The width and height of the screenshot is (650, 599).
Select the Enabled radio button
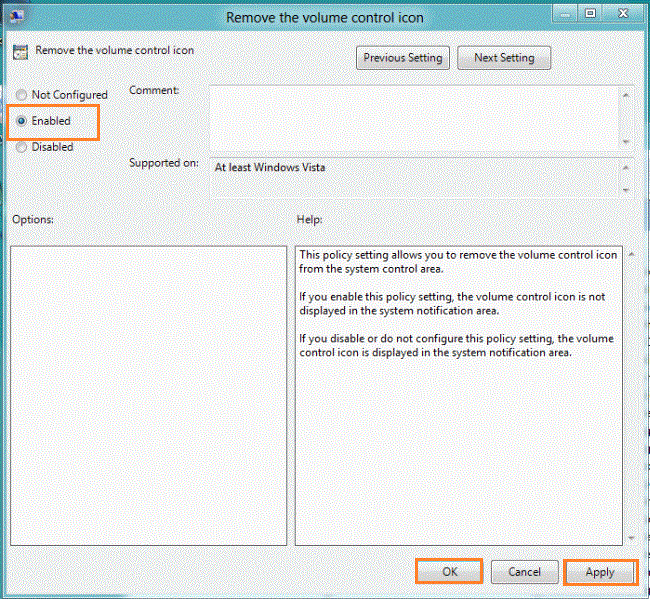coord(21,121)
